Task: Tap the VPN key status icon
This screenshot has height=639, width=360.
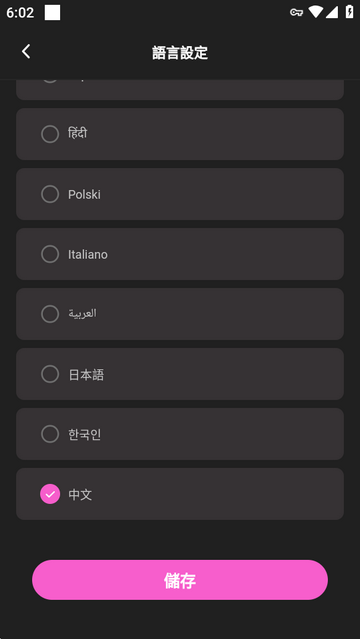Action: tap(296, 13)
